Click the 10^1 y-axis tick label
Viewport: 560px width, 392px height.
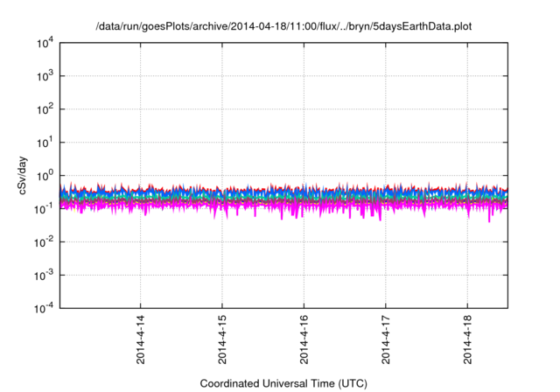click(x=45, y=143)
